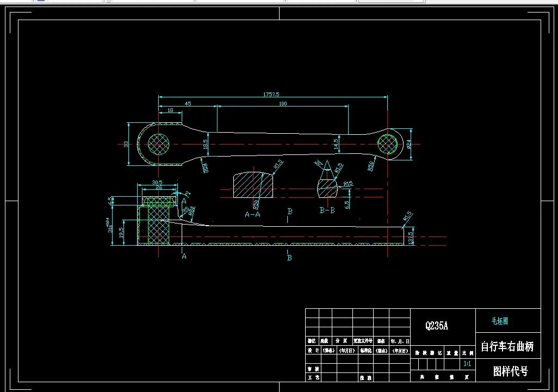Select the 更改文件号 cell text

[363, 341]
